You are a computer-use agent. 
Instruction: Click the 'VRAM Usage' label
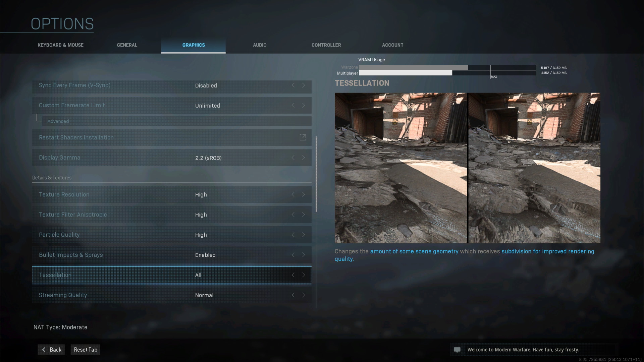tap(372, 60)
